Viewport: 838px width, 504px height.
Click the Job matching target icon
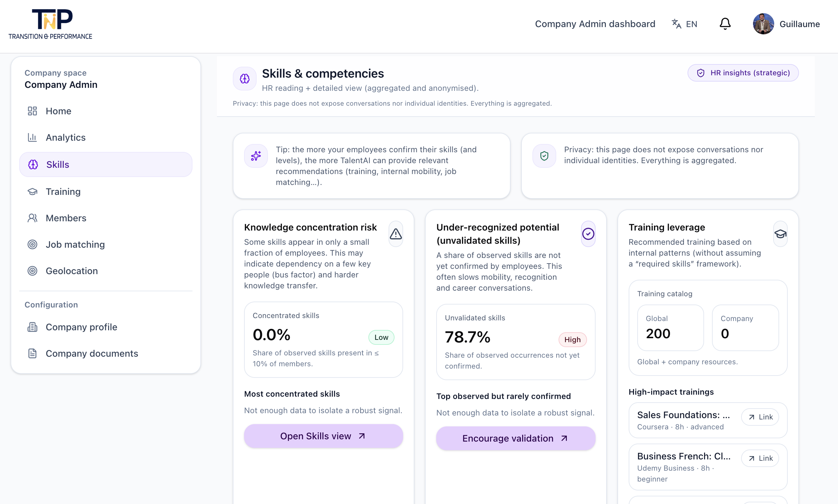click(x=32, y=244)
